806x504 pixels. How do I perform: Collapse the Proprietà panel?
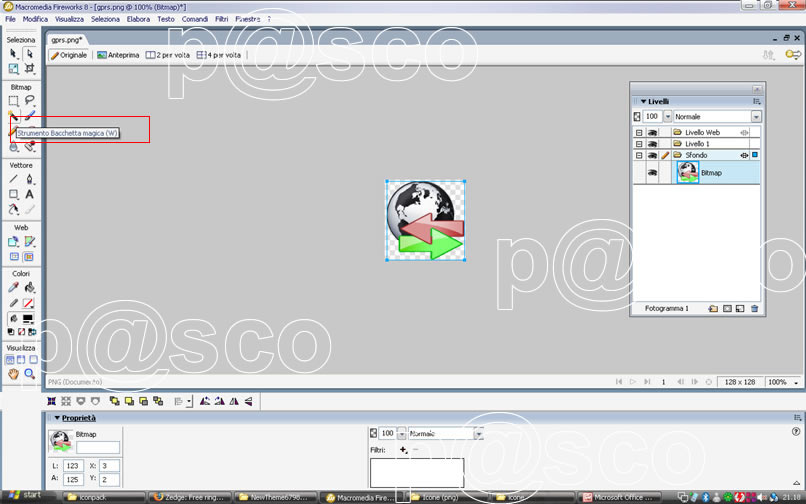(x=57, y=418)
